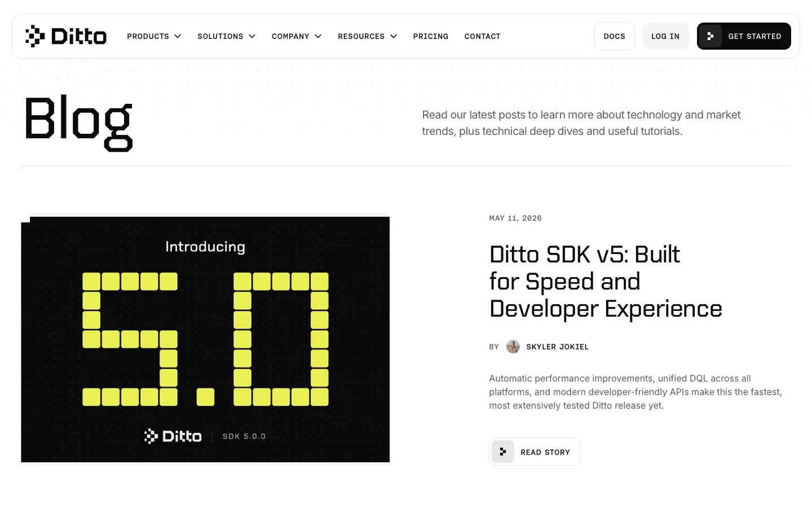Open the SDK 5.0 featured post image
The width and height of the screenshot is (812, 508).
[205, 339]
